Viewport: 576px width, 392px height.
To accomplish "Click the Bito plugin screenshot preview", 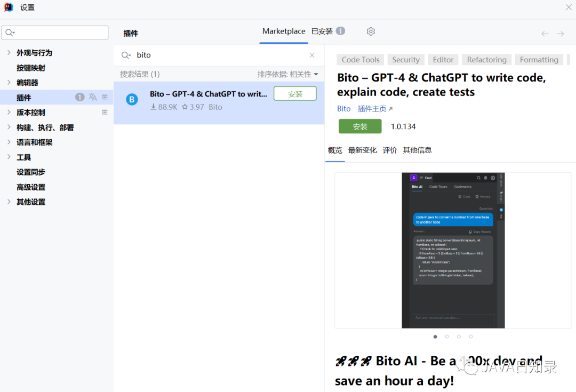I will point(453,250).
